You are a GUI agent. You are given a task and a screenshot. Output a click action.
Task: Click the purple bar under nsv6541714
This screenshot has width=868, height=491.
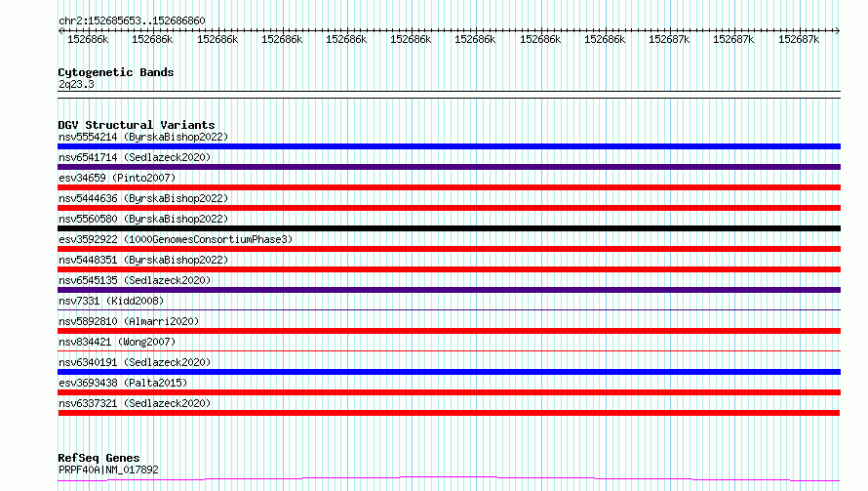coord(449,167)
